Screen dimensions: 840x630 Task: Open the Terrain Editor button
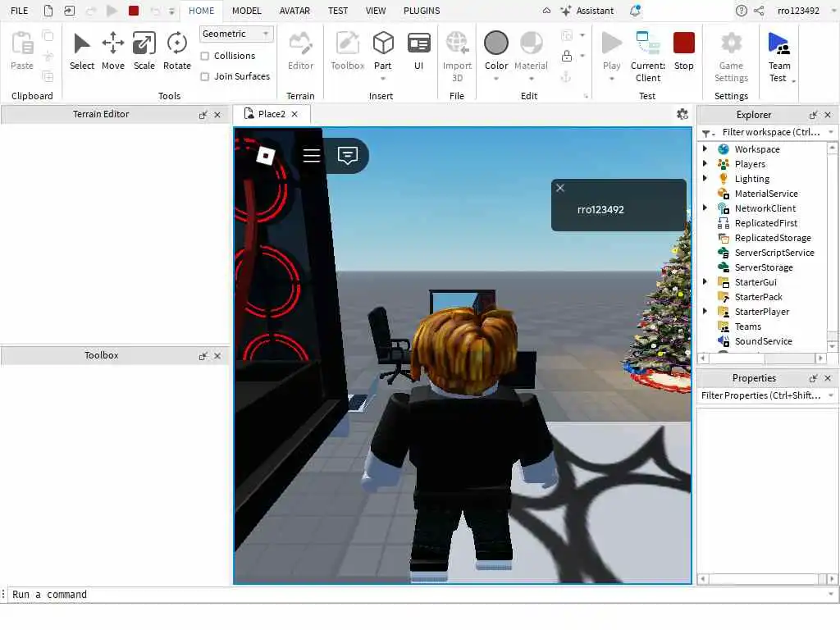(x=300, y=52)
